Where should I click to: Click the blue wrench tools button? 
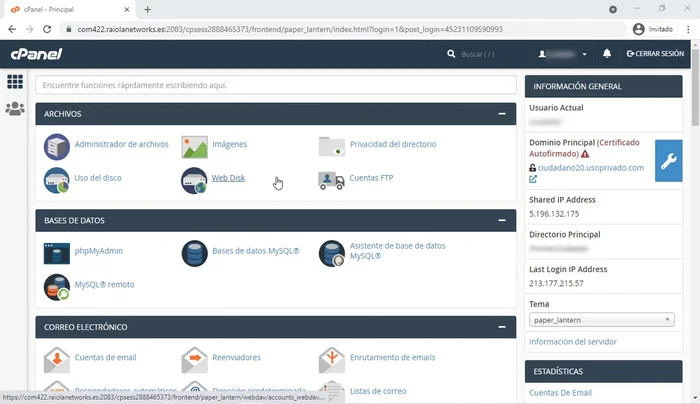(668, 161)
